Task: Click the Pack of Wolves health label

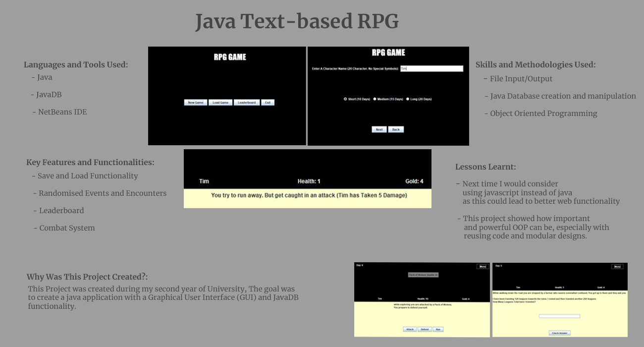Action: 423,275
